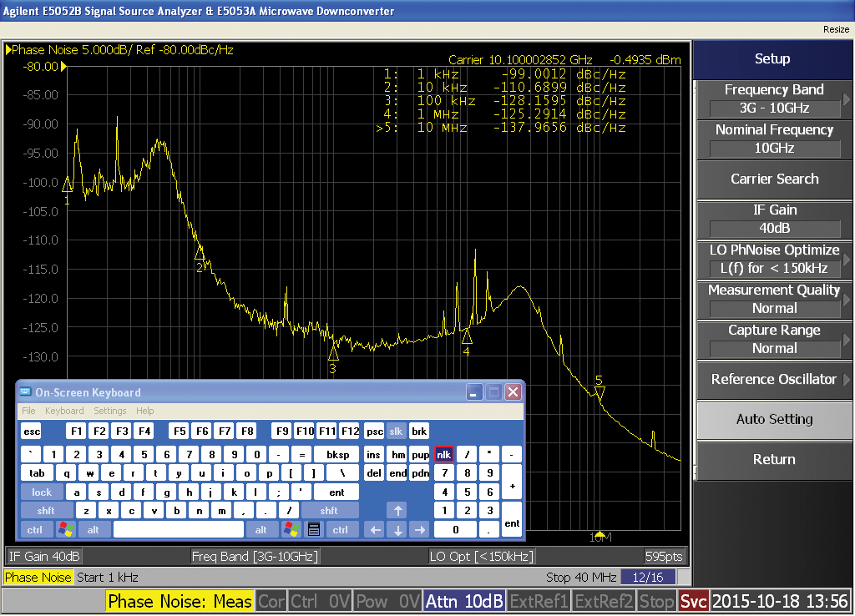Screen dimensions: 855x616
Task: Toggle the caps lock key
Action: pyautogui.click(x=42, y=492)
